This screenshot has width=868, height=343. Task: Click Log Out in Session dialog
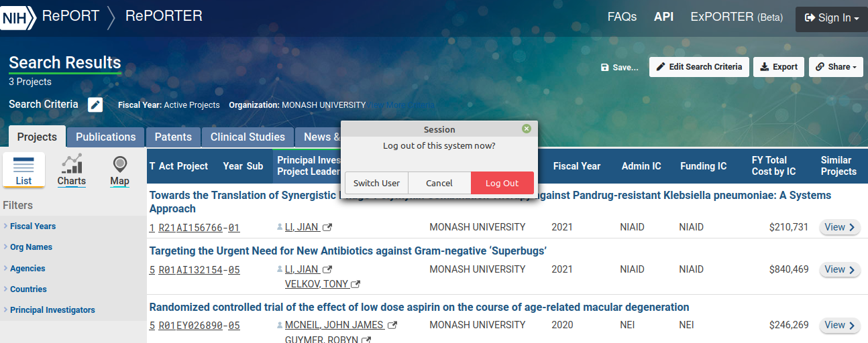(x=502, y=183)
